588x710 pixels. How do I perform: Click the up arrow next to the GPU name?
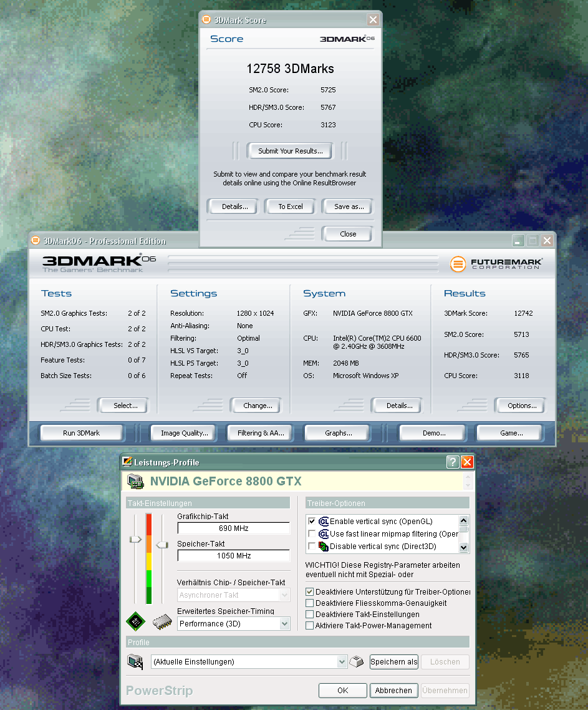468,477
